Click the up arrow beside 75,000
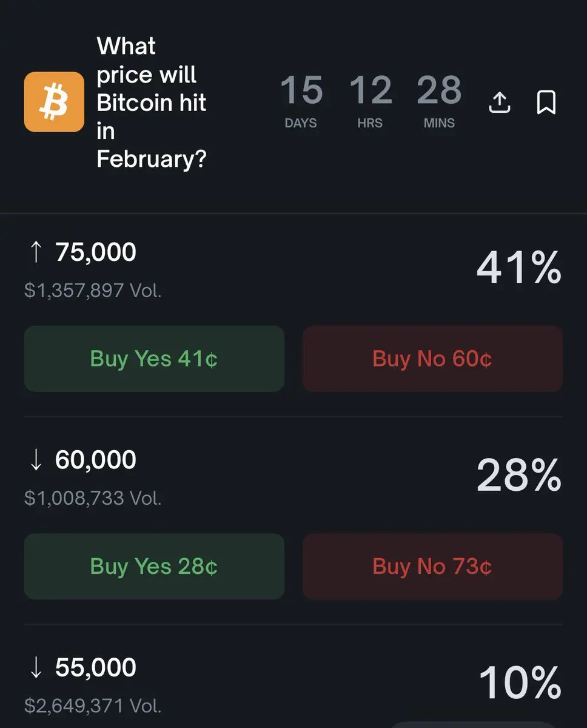Image resolution: width=587 pixels, height=728 pixels. pyautogui.click(x=36, y=252)
